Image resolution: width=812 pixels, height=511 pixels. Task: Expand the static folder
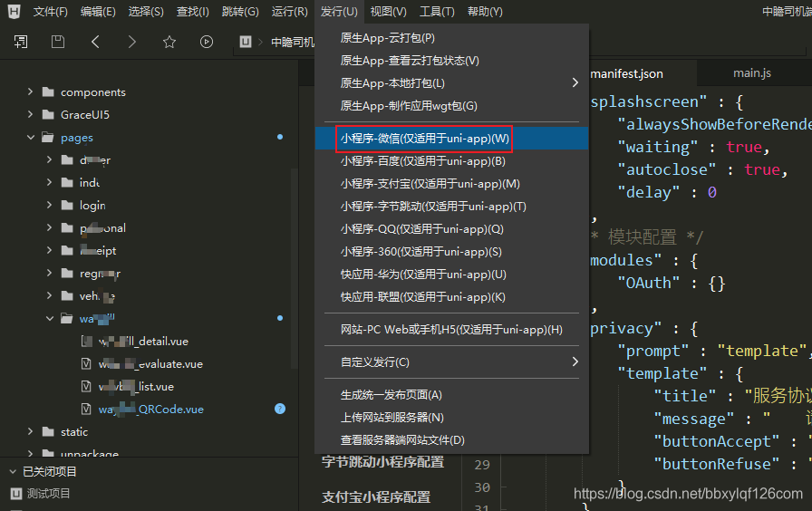[x=30, y=431]
